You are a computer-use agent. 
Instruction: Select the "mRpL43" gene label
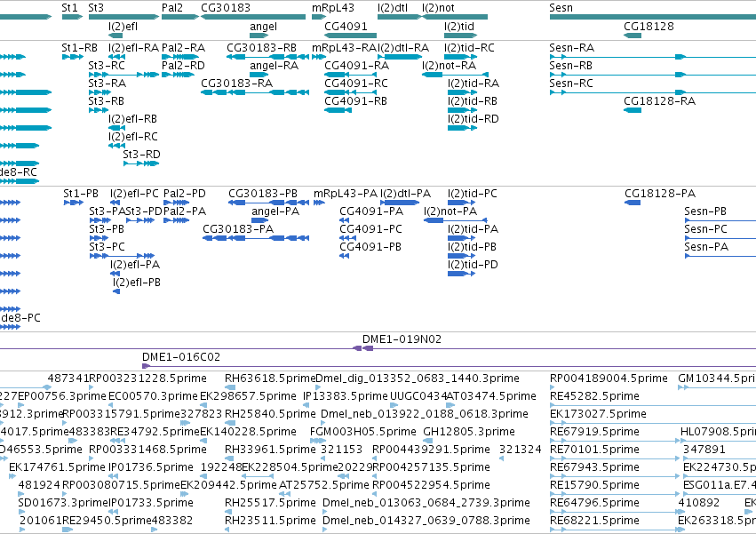click(332, 8)
